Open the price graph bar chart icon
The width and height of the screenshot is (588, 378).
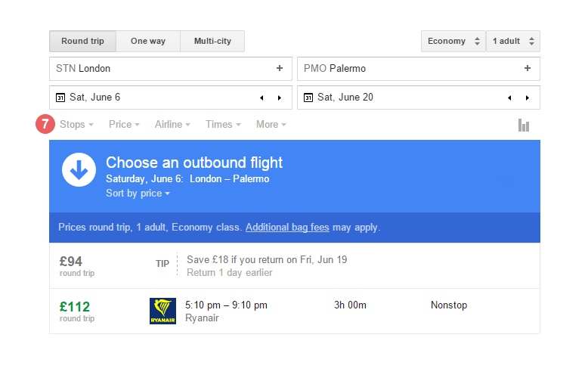(x=524, y=125)
